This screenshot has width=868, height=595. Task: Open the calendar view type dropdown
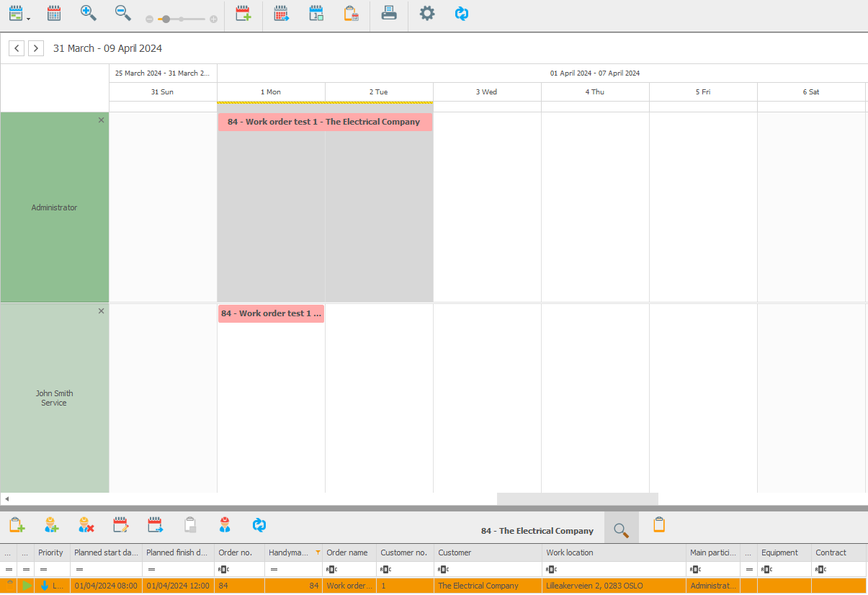[19, 13]
